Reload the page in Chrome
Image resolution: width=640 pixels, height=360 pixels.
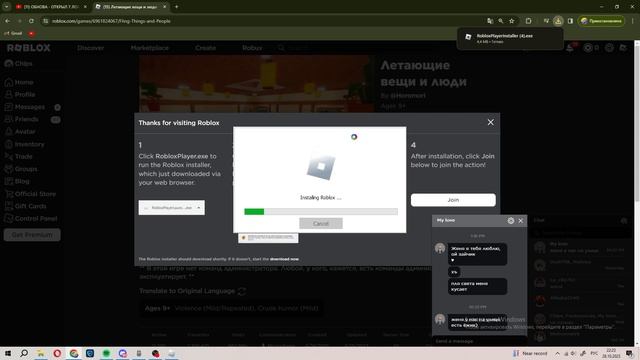tap(31, 21)
